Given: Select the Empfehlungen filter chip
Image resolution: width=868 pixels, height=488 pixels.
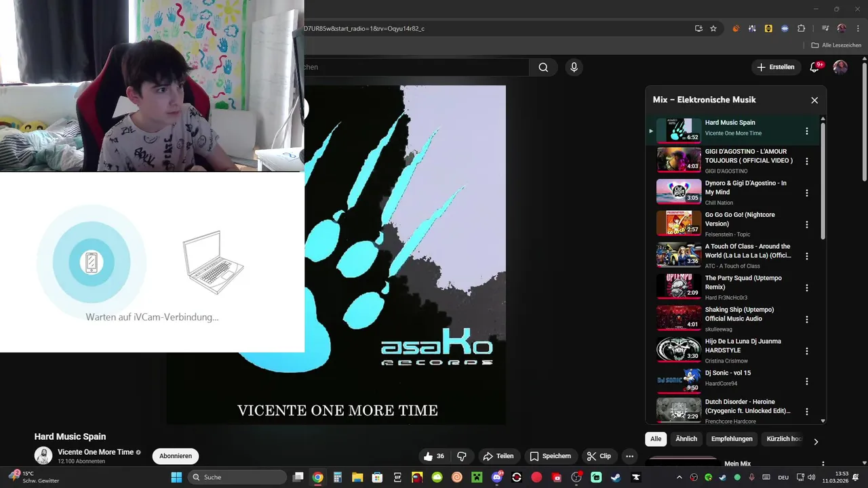Looking at the screenshot, I should (732, 439).
